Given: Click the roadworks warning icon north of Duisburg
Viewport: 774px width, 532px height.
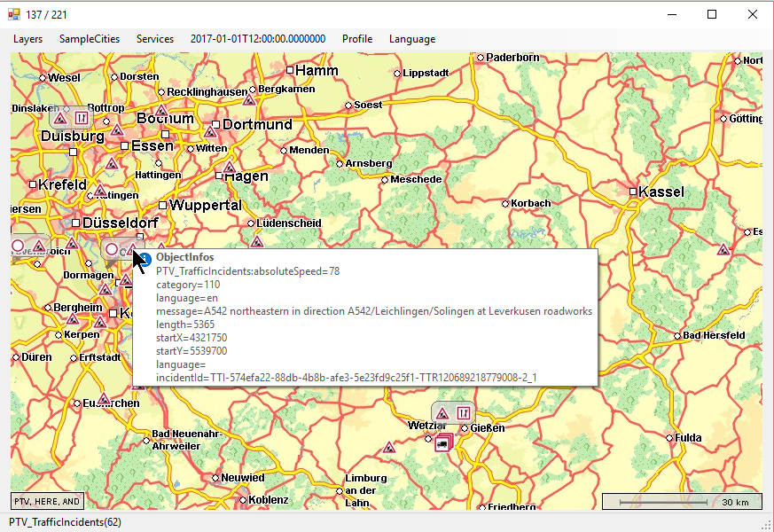Looking at the screenshot, I should tap(60, 118).
